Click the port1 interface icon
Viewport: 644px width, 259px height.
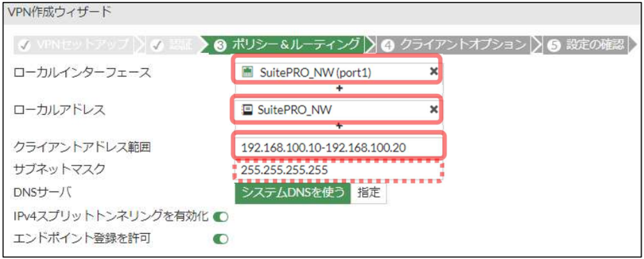pyautogui.click(x=247, y=72)
